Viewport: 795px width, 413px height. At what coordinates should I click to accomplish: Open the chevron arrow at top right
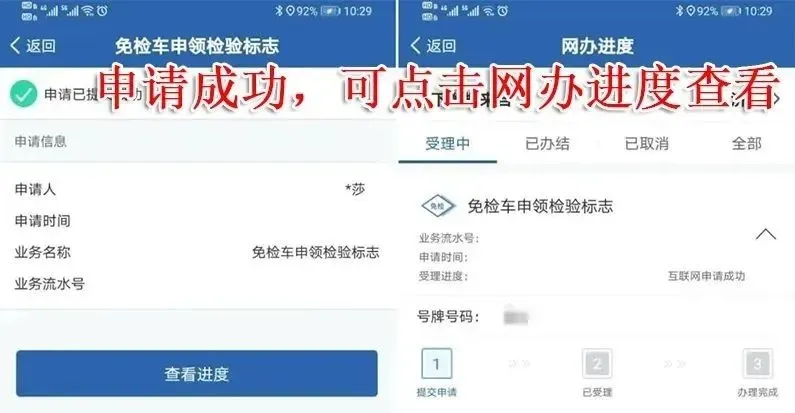point(778,99)
